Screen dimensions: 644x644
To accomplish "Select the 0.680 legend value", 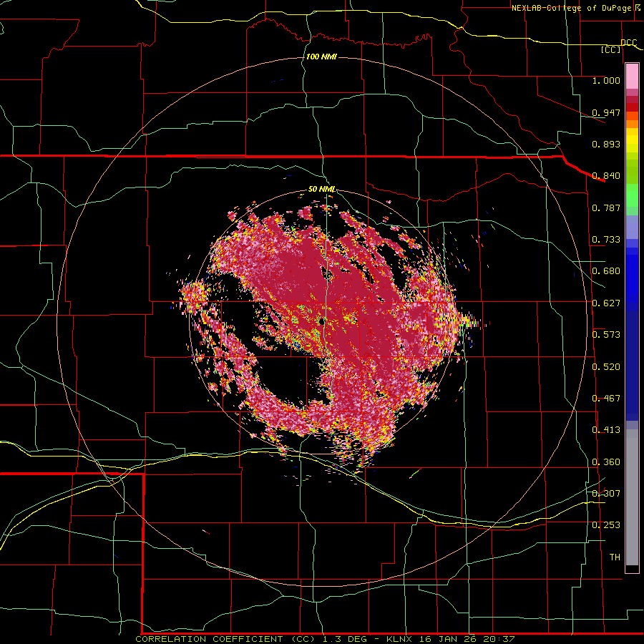I will pos(606,271).
